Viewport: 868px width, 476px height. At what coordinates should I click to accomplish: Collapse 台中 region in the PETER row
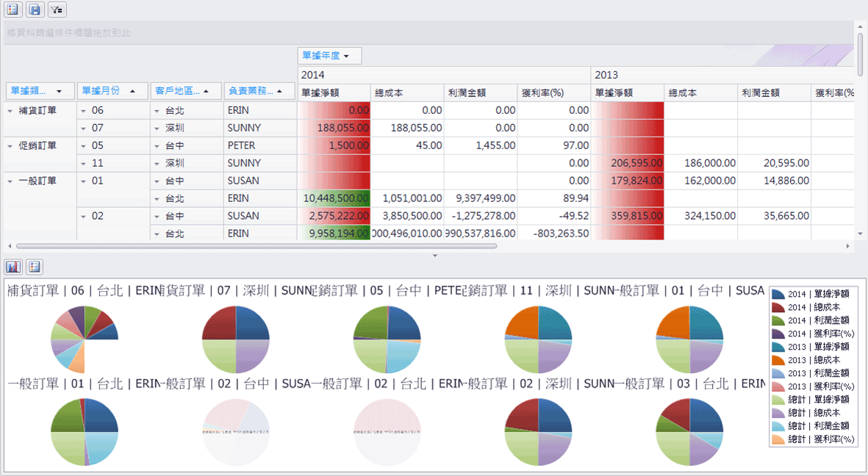(157, 146)
